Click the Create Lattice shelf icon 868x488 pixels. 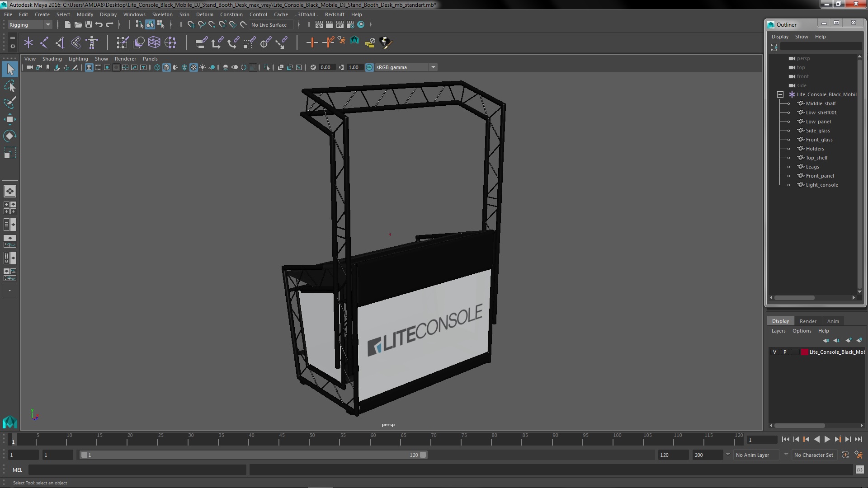tap(154, 42)
